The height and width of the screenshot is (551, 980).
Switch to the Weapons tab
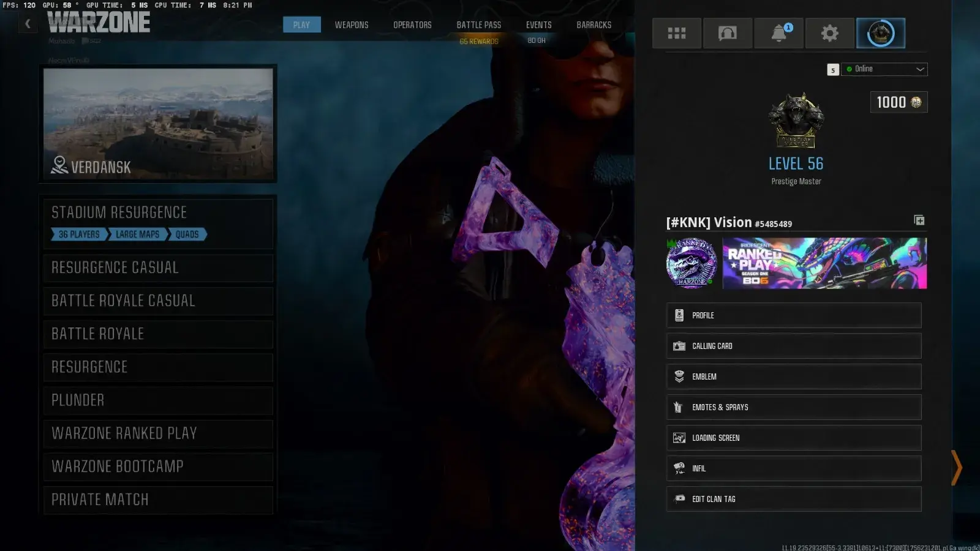point(352,25)
